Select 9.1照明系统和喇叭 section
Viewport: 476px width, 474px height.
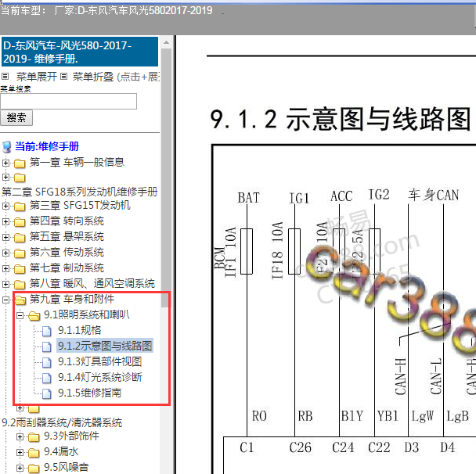pyautogui.click(x=87, y=314)
